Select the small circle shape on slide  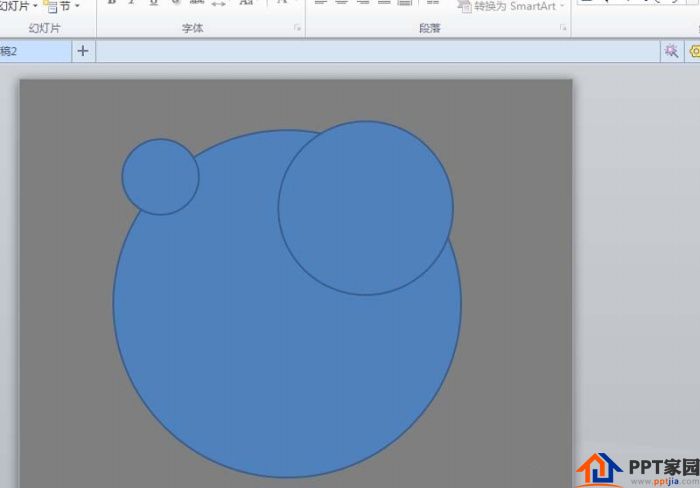pos(160,177)
